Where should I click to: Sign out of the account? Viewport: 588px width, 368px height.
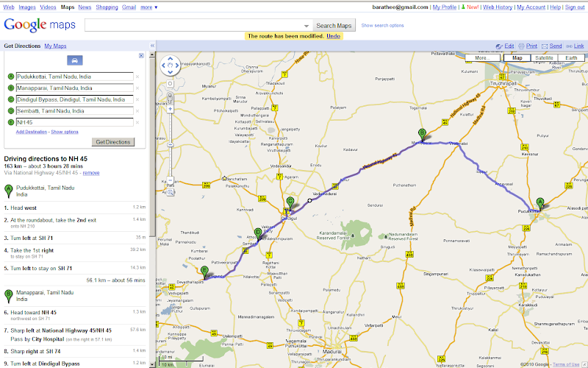point(575,7)
